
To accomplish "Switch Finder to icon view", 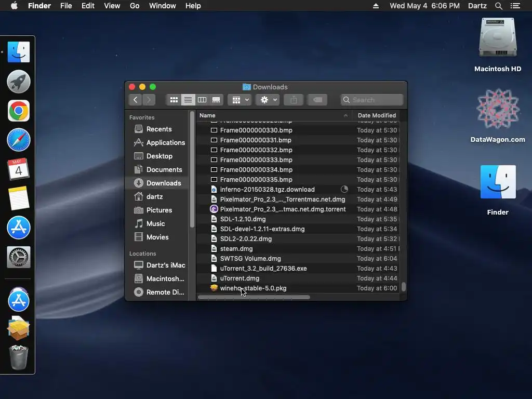I will [174, 100].
